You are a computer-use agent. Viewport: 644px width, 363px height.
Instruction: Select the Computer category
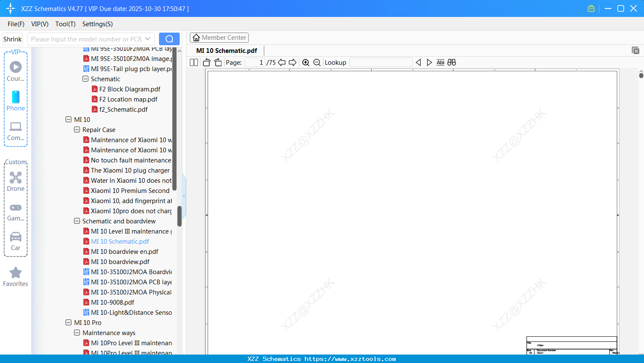point(16,131)
